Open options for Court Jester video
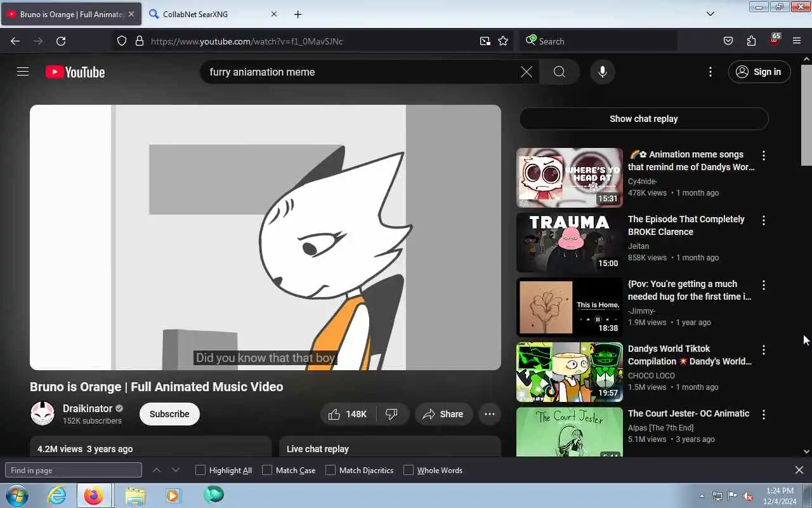This screenshot has height=508, width=812. point(764,415)
